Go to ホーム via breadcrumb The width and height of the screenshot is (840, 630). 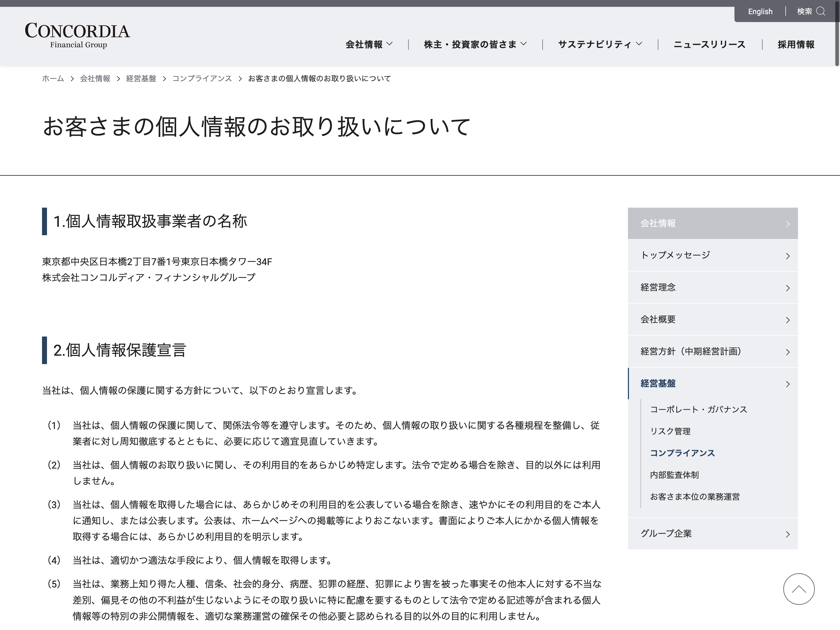tap(53, 78)
